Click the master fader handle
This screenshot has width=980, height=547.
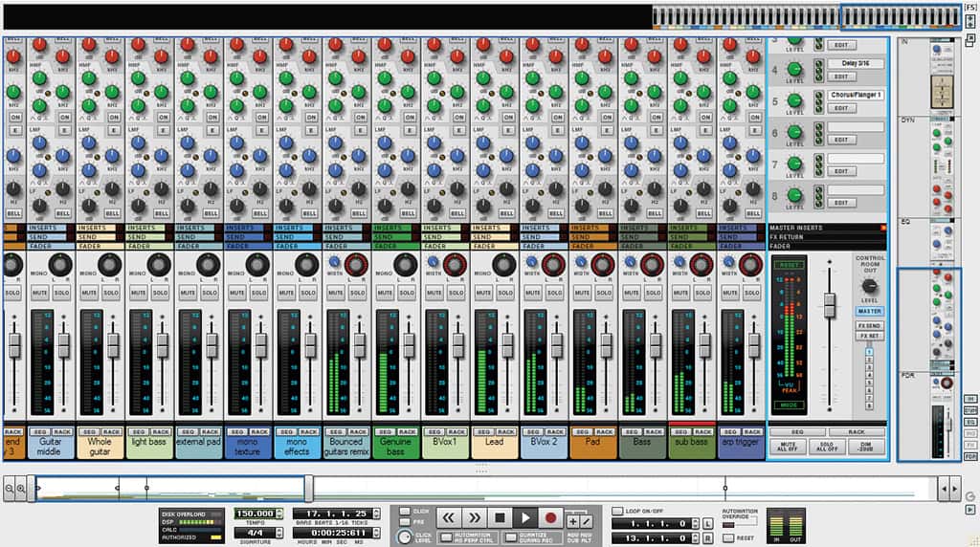coord(830,305)
